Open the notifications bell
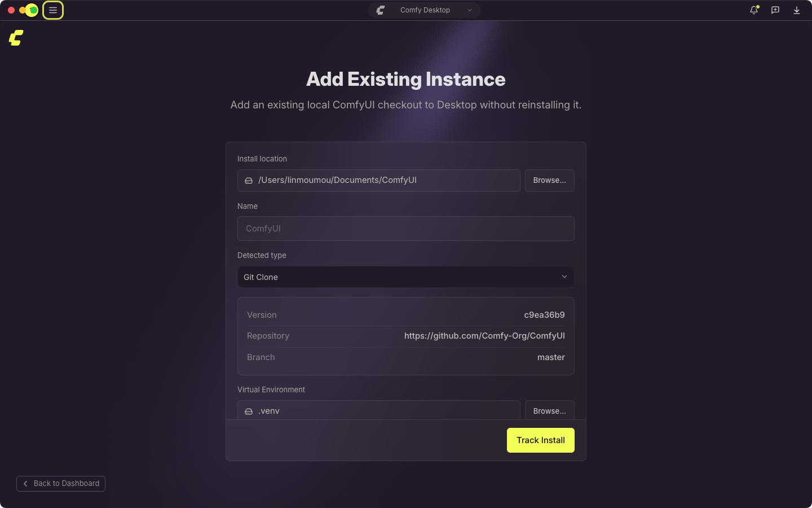 [754, 10]
